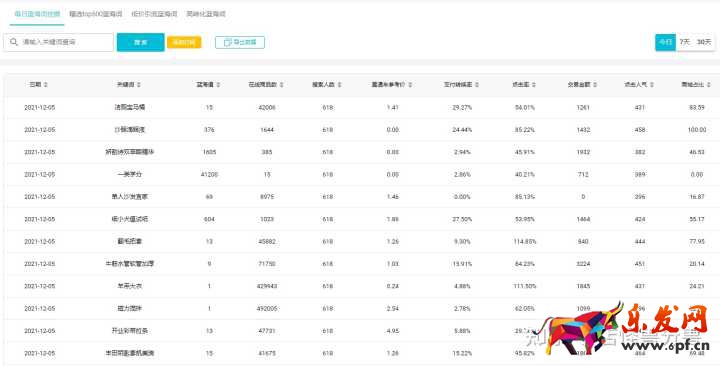Focus the keyword search input field
The image size is (720, 366).
point(58,42)
